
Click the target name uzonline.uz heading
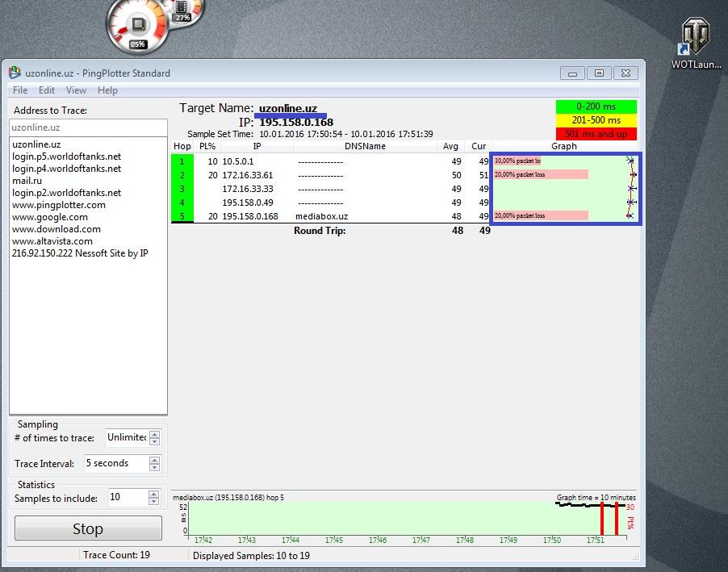(x=288, y=109)
